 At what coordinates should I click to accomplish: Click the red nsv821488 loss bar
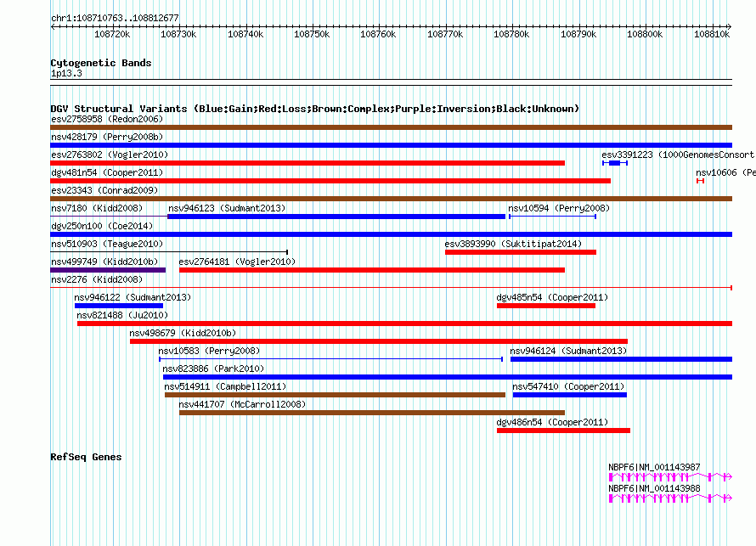pos(404,324)
